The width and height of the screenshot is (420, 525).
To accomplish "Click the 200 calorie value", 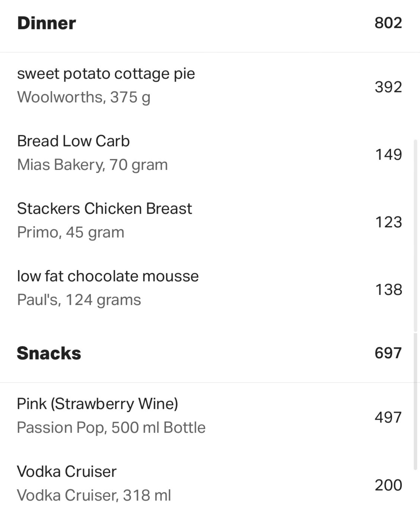I will coord(388,485).
